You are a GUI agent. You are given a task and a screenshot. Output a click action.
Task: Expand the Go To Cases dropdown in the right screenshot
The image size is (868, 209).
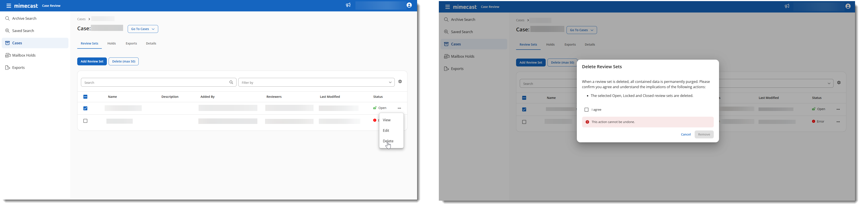pyautogui.click(x=581, y=30)
